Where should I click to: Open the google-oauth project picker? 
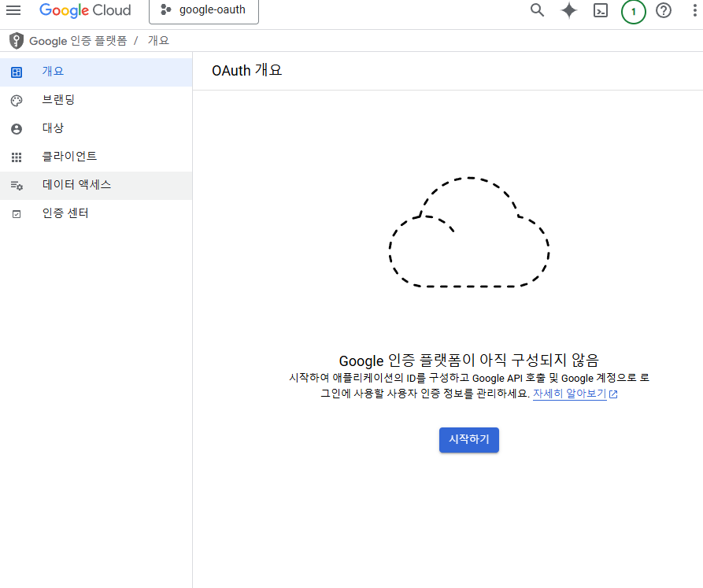(x=204, y=11)
